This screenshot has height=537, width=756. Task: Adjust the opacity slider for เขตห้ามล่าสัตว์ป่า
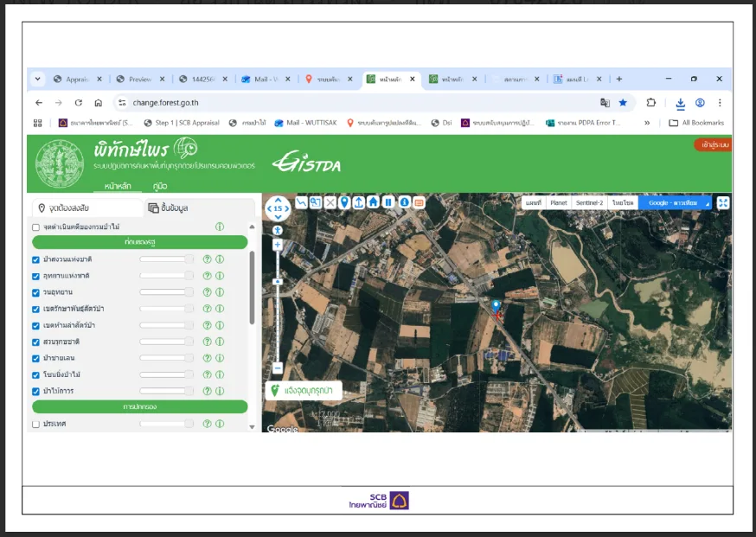pos(166,325)
